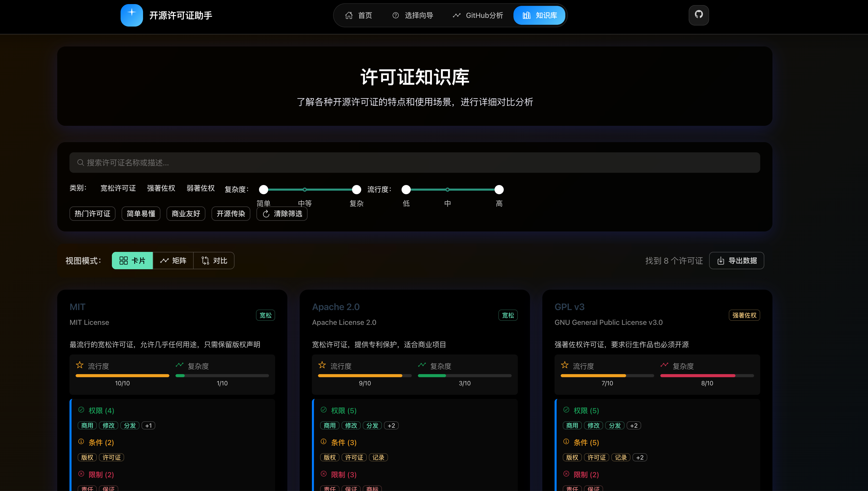Click the 许可证 condition tag on MIT card

pyautogui.click(x=112, y=457)
